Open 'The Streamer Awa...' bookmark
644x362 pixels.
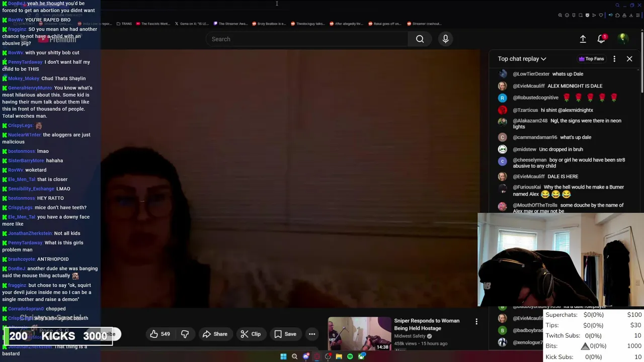point(230,24)
